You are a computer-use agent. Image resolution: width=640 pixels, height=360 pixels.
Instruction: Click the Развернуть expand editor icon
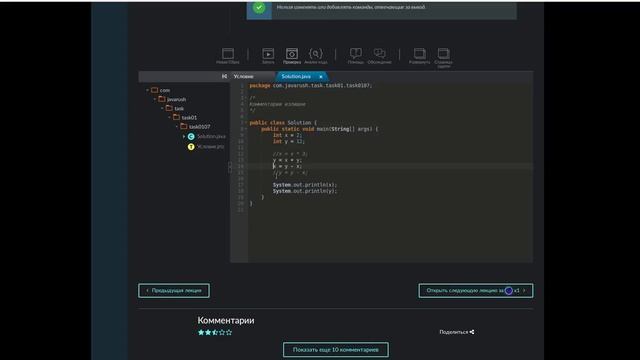pyautogui.click(x=420, y=53)
